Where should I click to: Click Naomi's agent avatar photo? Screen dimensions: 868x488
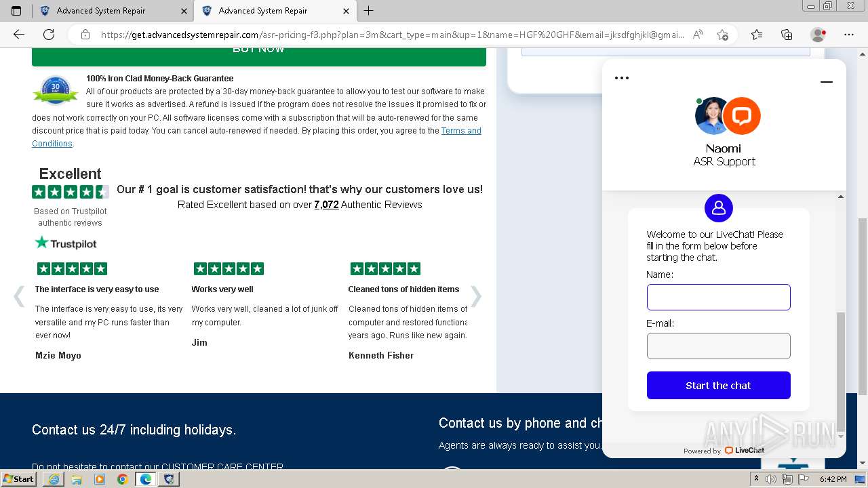click(712, 116)
